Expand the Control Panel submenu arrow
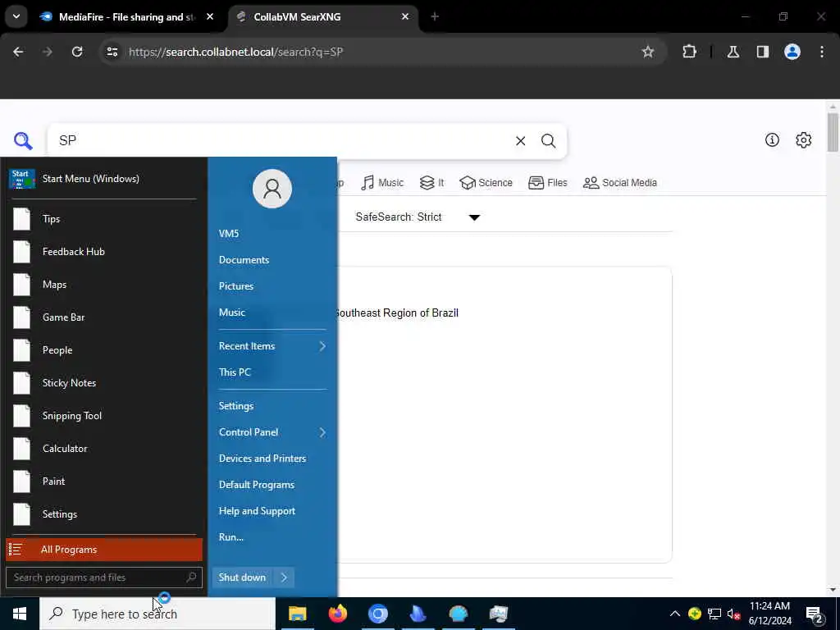 (322, 432)
